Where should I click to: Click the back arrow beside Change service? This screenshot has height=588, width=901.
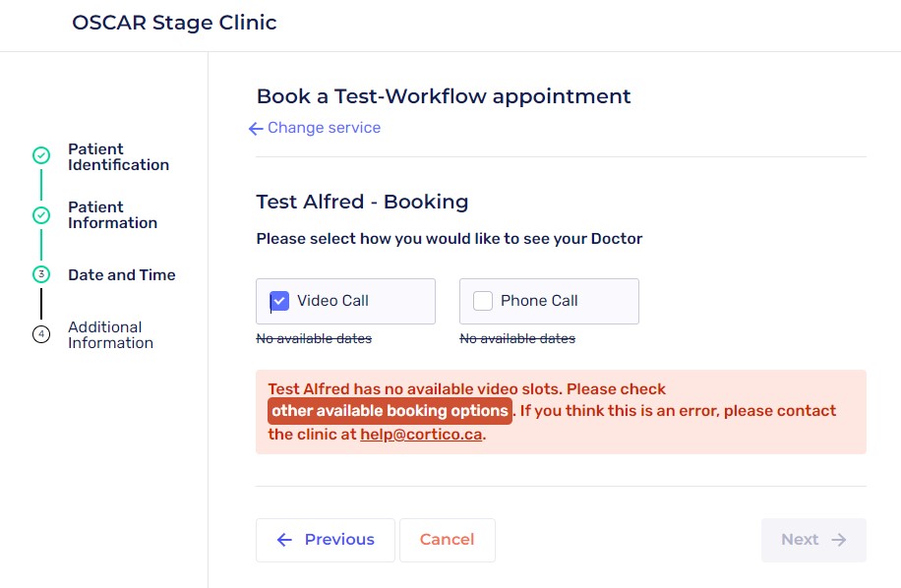[x=256, y=129]
